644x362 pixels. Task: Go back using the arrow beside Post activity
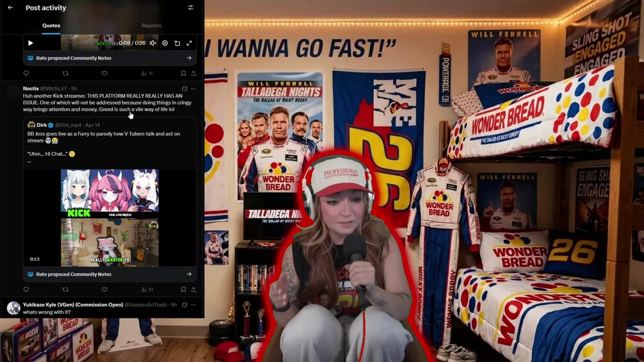pos(10,8)
